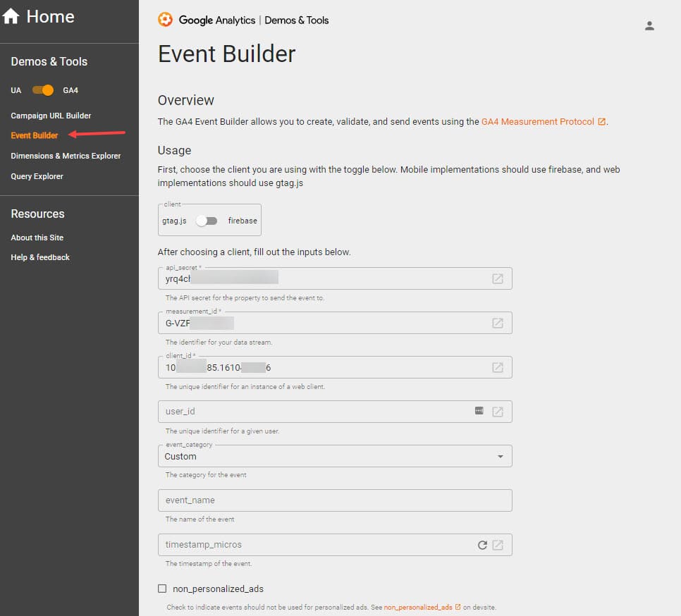Open About this Site page
681x616 pixels.
pos(37,238)
